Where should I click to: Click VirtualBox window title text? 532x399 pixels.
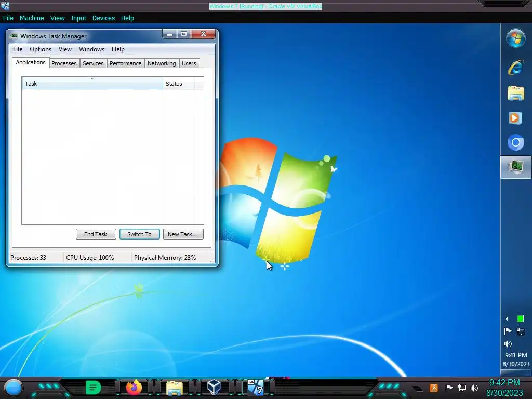click(265, 6)
